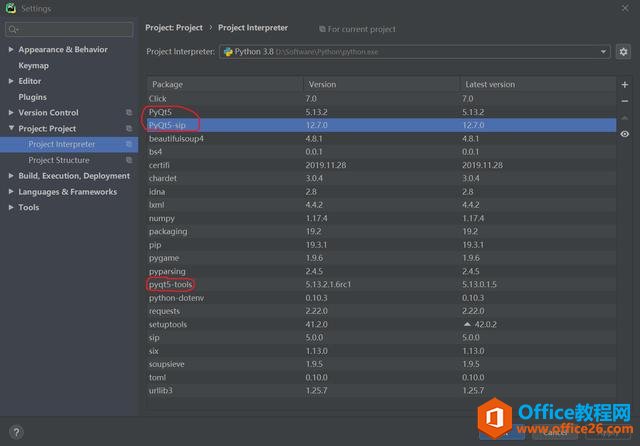
Task: Click latest version 5.13.0.1.5 cell
Action: 479,284
